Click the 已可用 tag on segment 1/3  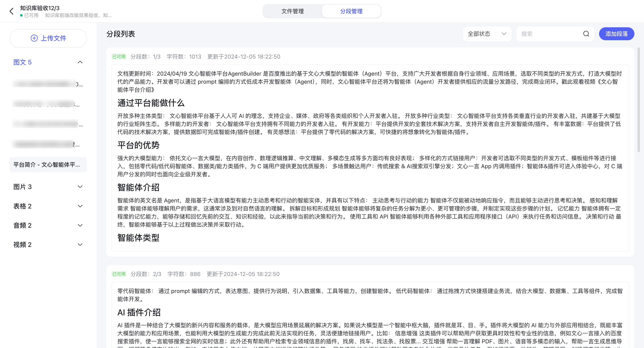pyautogui.click(x=119, y=57)
